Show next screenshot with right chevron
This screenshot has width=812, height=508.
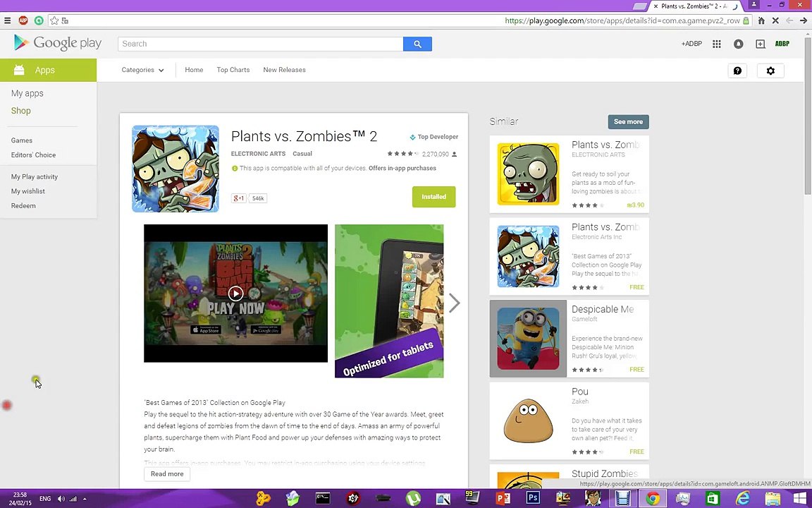(454, 303)
